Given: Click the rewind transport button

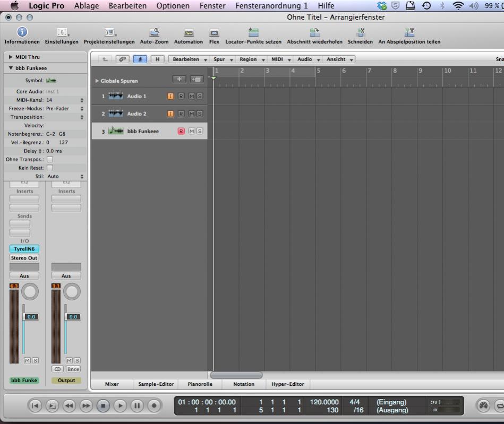Looking at the screenshot, I should tap(69, 405).
